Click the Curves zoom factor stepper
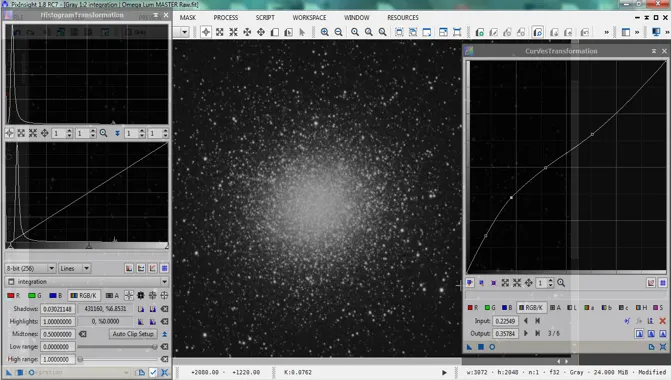Viewport: 671px width, 380px height. point(551,283)
